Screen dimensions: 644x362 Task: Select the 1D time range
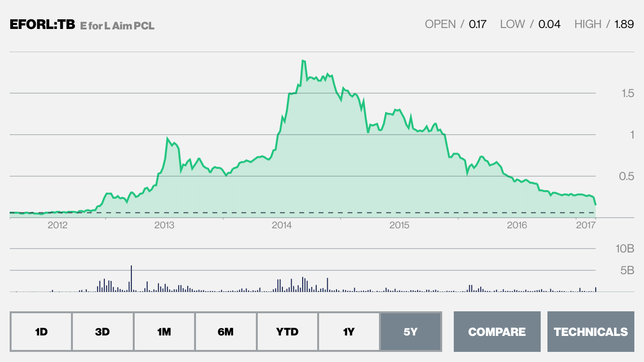tap(41, 332)
